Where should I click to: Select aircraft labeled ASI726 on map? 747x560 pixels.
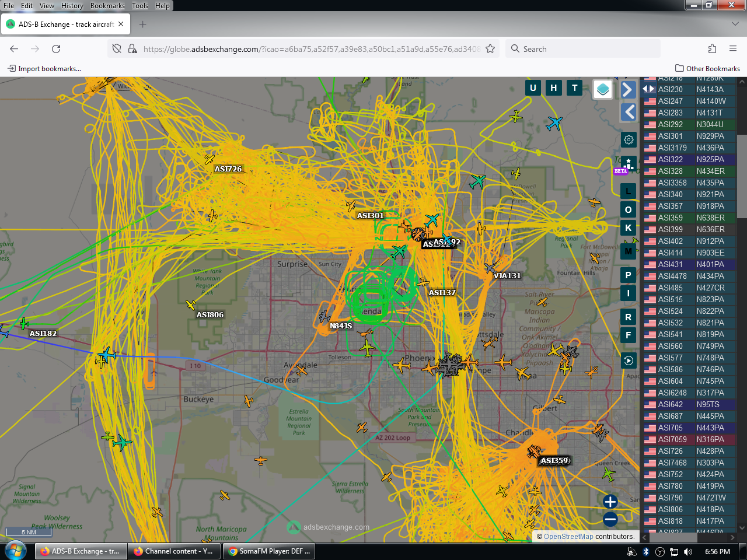(x=210, y=159)
